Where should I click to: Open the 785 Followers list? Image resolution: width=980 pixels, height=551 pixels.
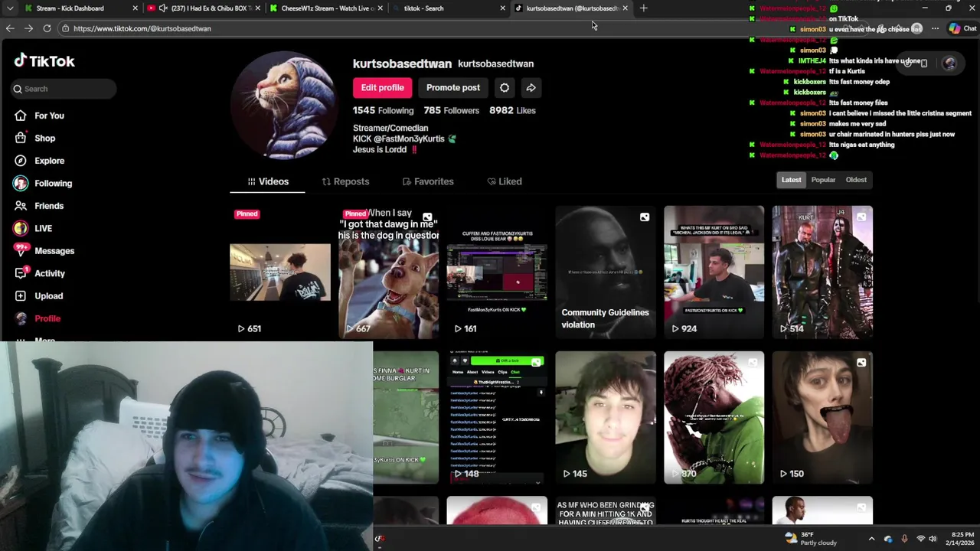pyautogui.click(x=451, y=110)
